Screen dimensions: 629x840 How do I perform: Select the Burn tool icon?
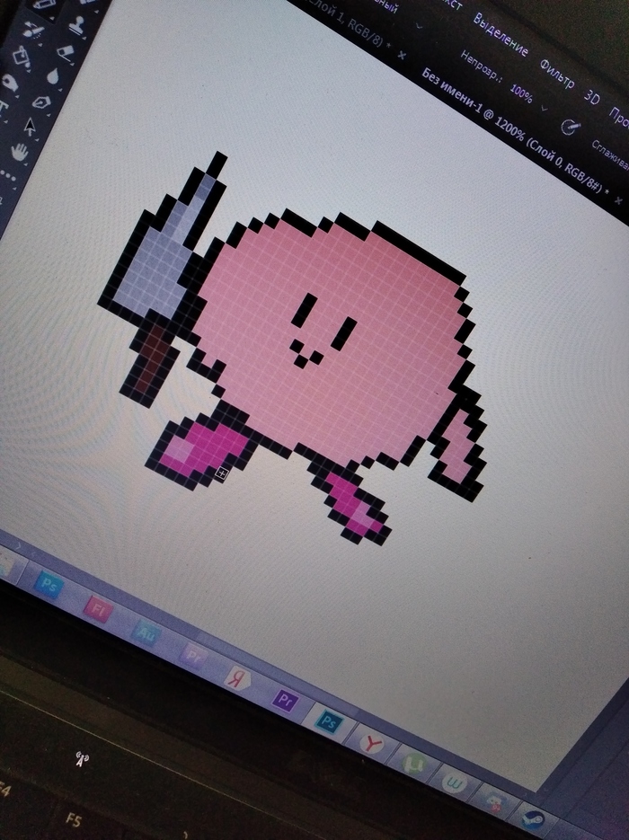(x=10, y=84)
